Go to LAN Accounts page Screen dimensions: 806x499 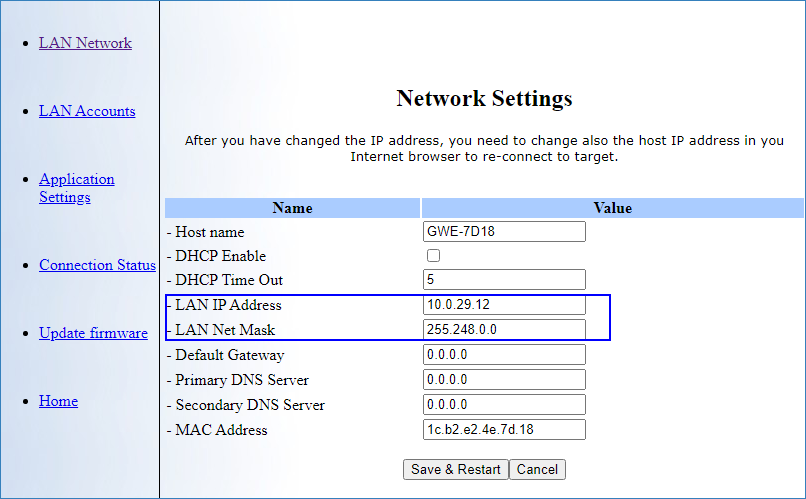point(87,111)
